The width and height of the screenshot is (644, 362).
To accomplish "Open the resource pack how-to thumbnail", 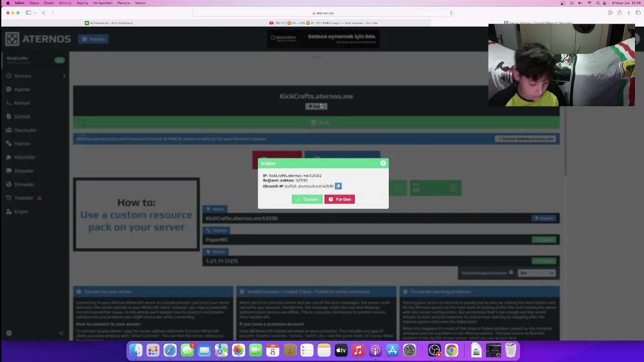I will point(136,214).
